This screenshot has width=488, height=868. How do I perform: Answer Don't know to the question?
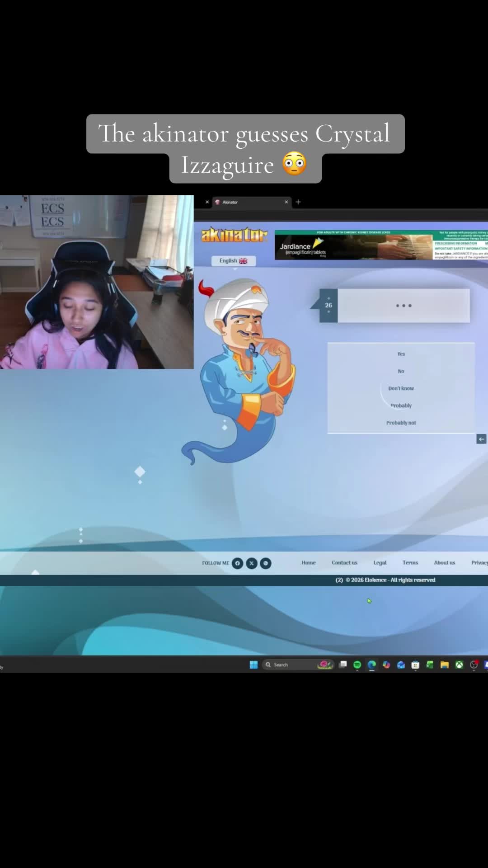(x=401, y=388)
